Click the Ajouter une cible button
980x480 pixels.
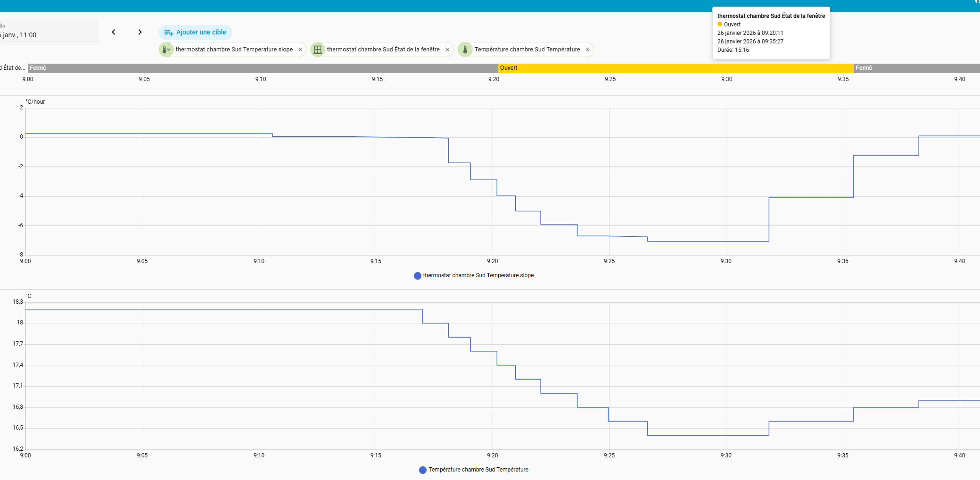196,33
